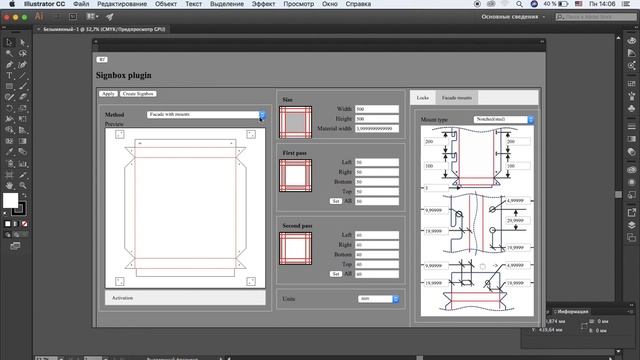Select the Type tool
This screenshot has width=640, height=360.
click(x=9, y=76)
